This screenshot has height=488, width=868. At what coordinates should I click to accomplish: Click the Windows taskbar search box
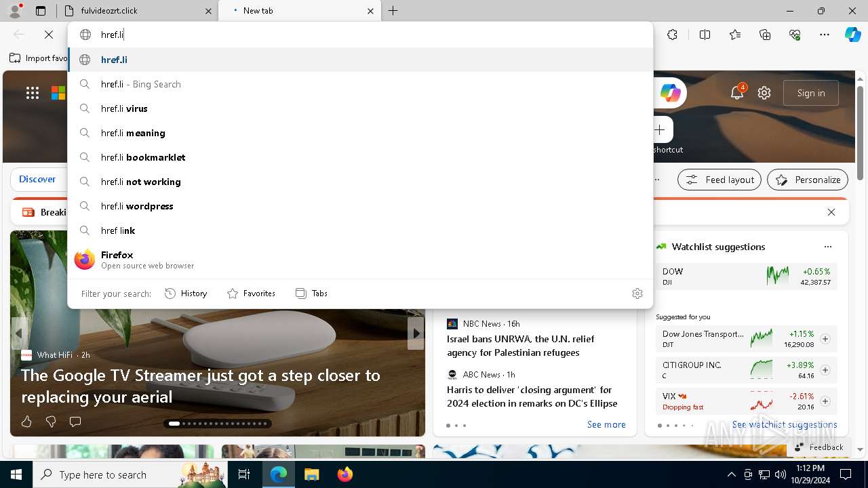[131, 474]
